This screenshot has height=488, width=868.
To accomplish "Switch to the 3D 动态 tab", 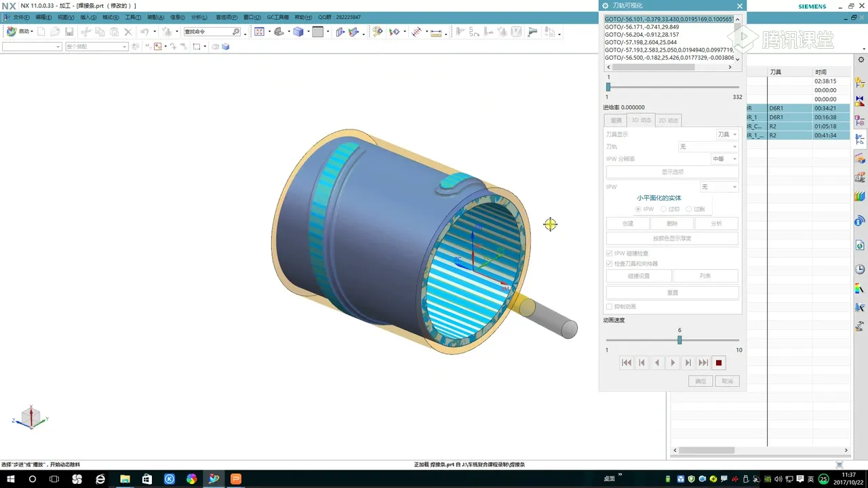I will click(x=641, y=121).
